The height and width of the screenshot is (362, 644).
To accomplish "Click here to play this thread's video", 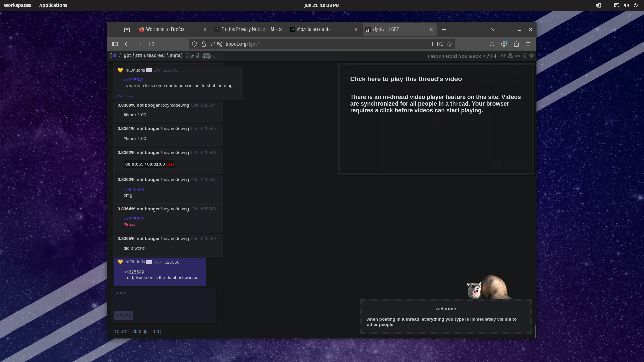I will (x=406, y=79).
